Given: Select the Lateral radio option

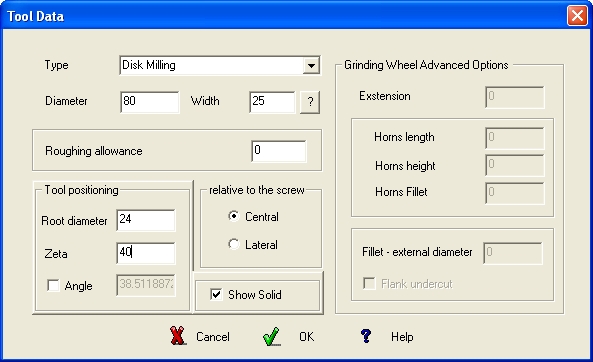Looking at the screenshot, I should point(234,244).
